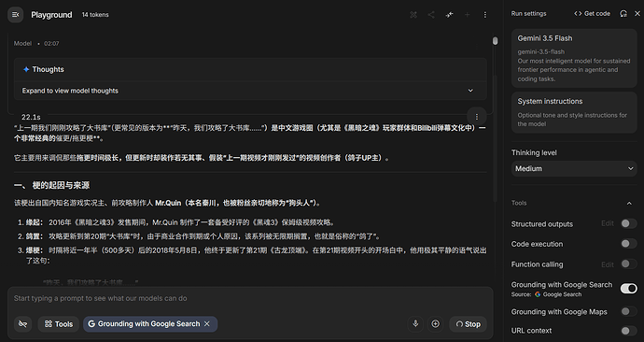Open the System instructions card

point(574,112)
